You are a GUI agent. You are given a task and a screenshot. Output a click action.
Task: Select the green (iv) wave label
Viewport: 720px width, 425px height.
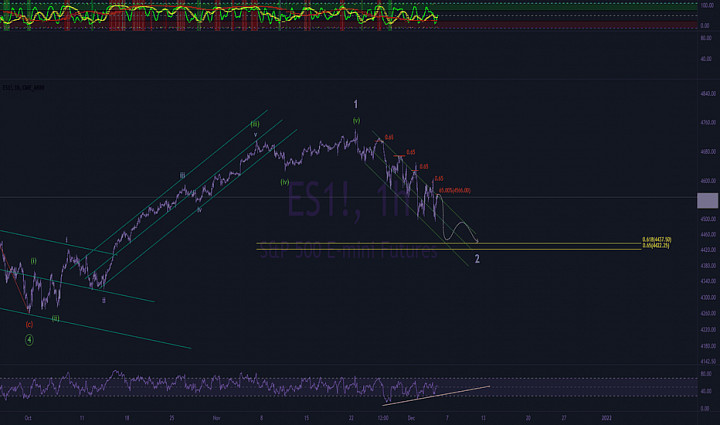click(x=285, y=182)
